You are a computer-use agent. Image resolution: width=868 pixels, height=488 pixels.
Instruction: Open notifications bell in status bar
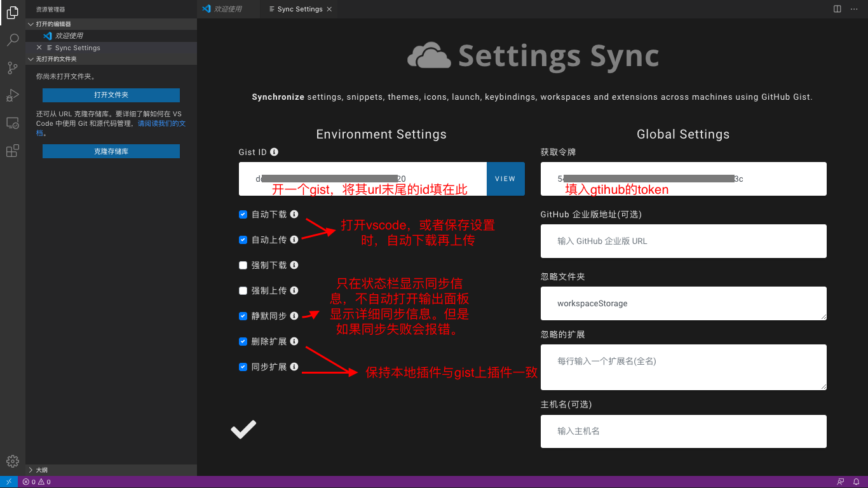pos(856,482)
